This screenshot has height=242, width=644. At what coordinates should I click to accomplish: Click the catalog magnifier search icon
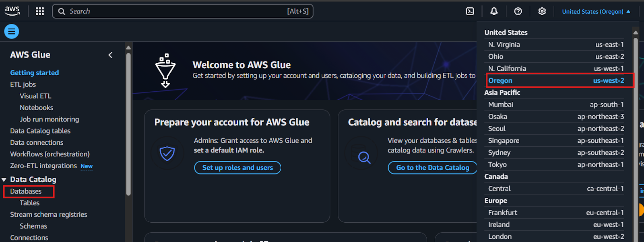click(x=364, y=157)
